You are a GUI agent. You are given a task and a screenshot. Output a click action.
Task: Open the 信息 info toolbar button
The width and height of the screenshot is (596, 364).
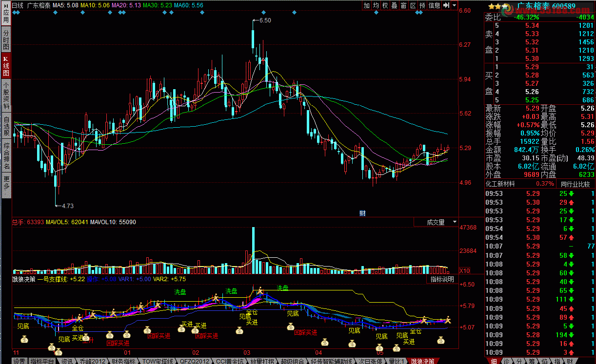434,5
